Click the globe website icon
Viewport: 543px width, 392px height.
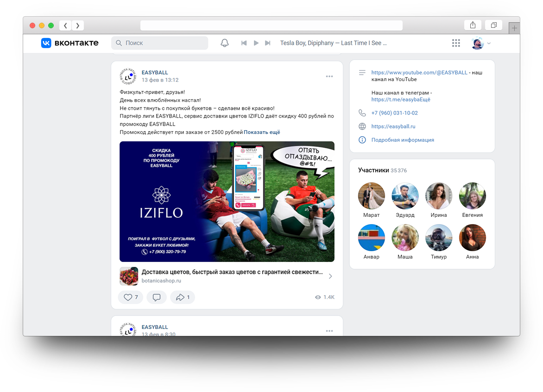[x=362, y=126]
